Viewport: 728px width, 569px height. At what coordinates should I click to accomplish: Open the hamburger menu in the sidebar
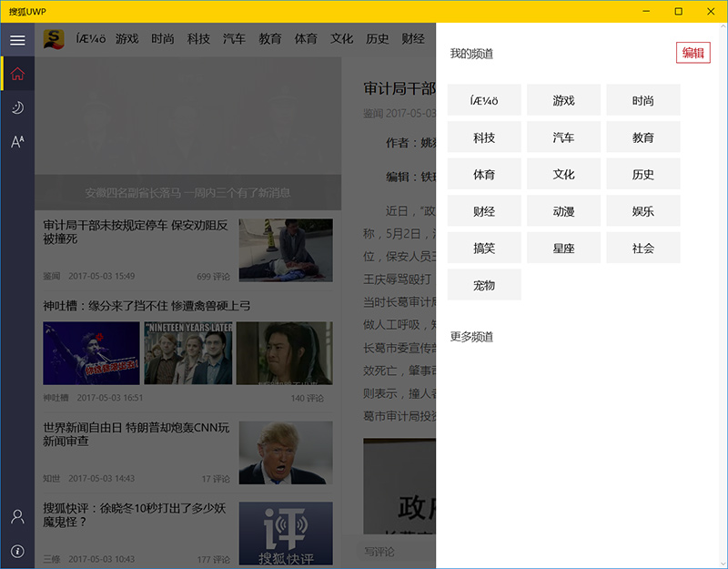pyautogui.click(x=17, y=40)
